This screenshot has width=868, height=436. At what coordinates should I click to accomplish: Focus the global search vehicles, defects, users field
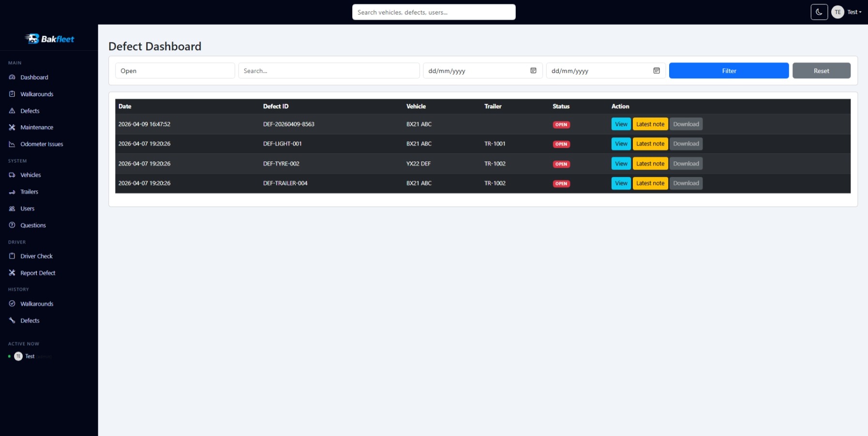pyautogui.click(x=434, y=12)
